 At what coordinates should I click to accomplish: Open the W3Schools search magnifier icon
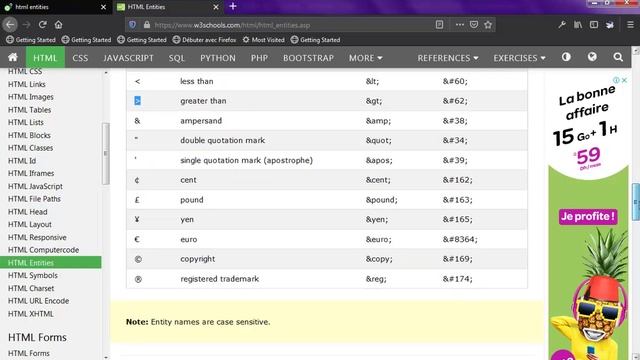click(x=618, y=57)
